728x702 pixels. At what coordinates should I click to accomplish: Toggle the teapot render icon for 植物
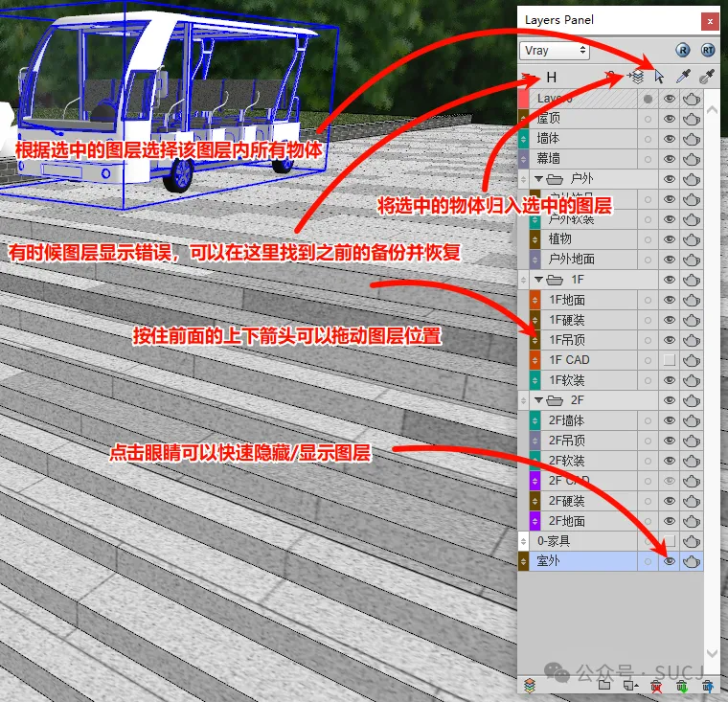tap(692, 239)
